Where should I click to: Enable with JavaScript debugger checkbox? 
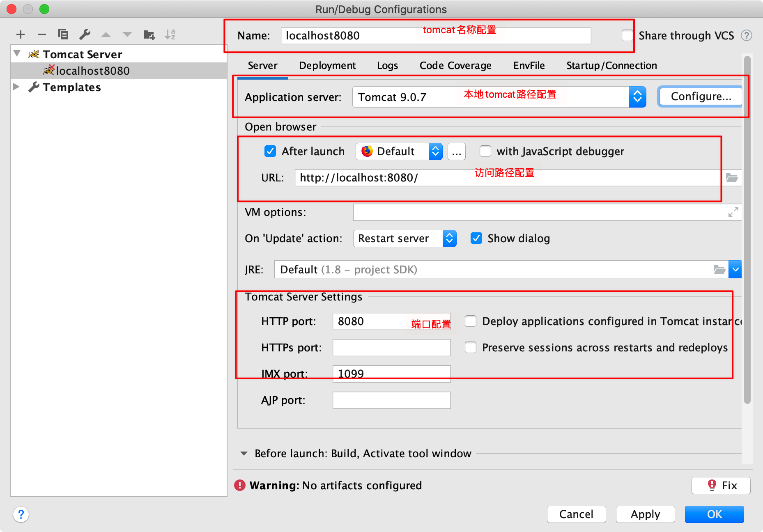pos(485,151)
